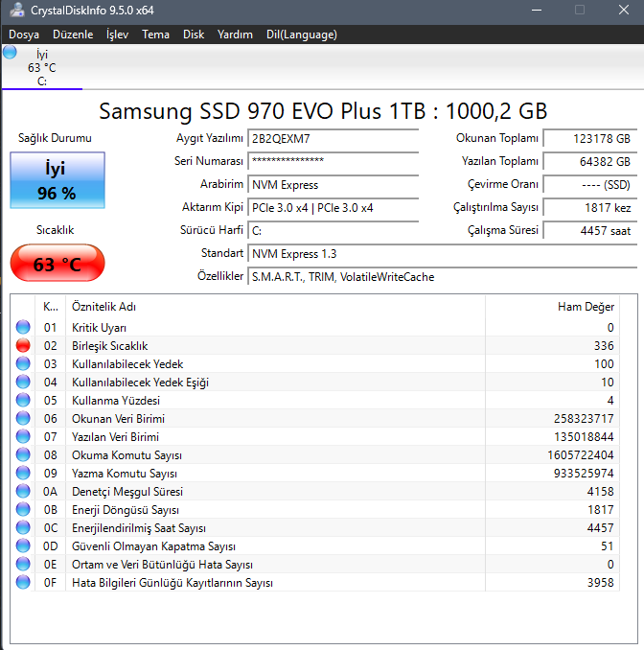Click the Yazılan Toplamı value 64382 GB

click(x=590, y=161)
